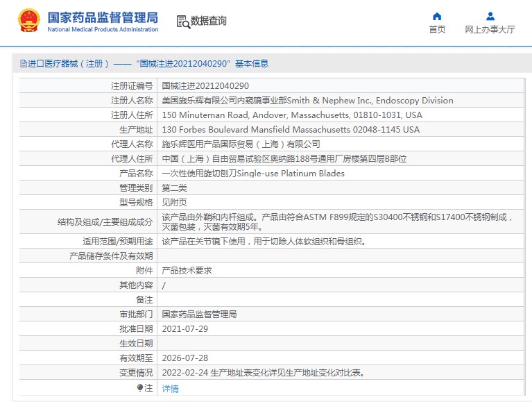Image resolution: width=532 pixels, height=402 pixels.
Task: Select registration number 国械注进20212040290 in table
Action: [x=205, y=86]
